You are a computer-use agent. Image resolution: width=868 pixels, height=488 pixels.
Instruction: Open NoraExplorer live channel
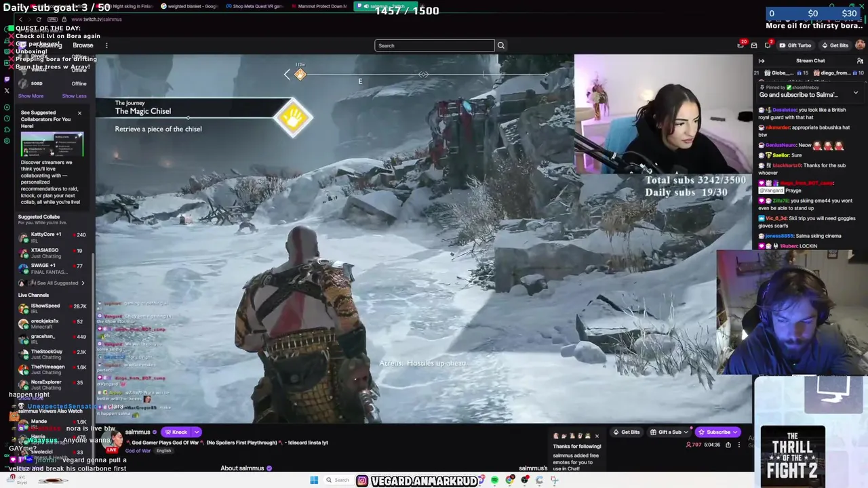[x=53, y=385]
